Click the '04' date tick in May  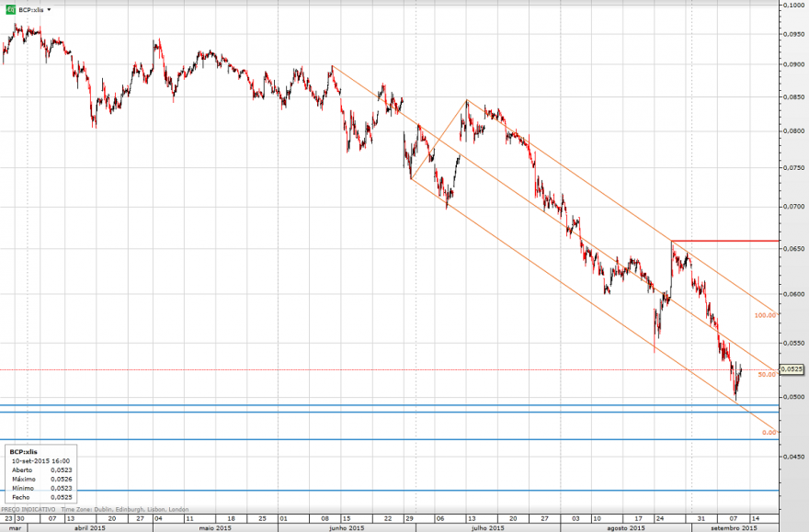158,518
